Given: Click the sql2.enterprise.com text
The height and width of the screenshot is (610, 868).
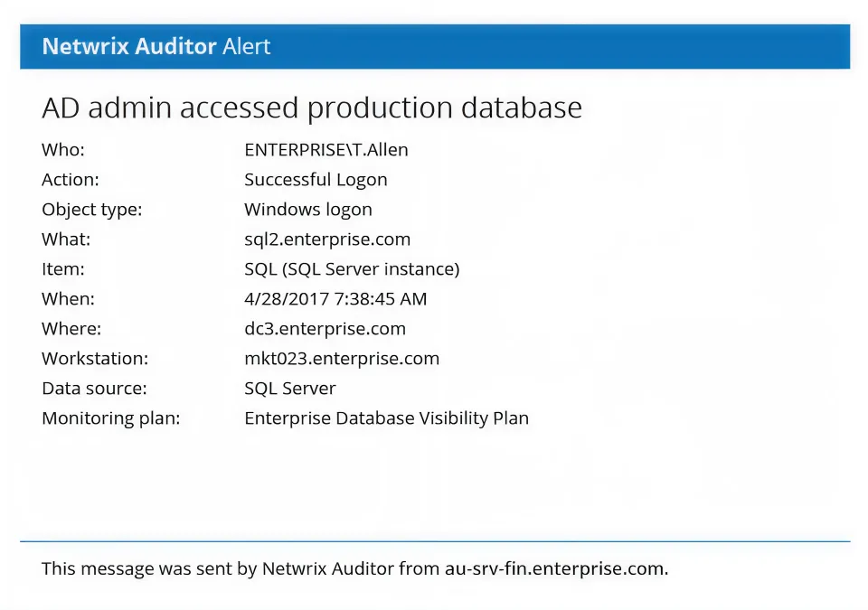Looking at the screenshot, I should (327, 239).
